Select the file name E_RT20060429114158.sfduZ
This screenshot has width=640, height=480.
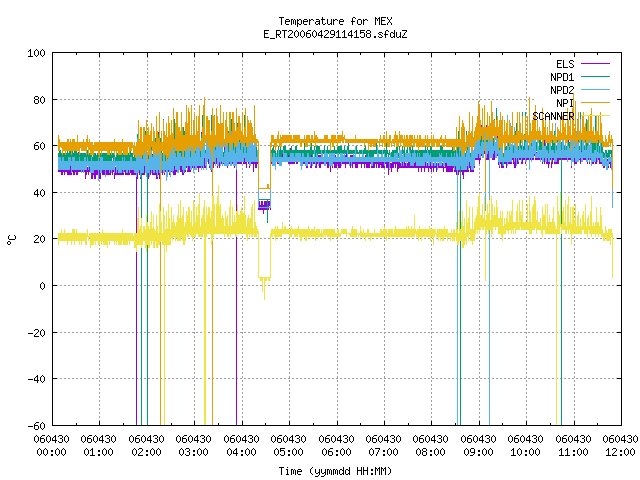click(x=336, y=34)
